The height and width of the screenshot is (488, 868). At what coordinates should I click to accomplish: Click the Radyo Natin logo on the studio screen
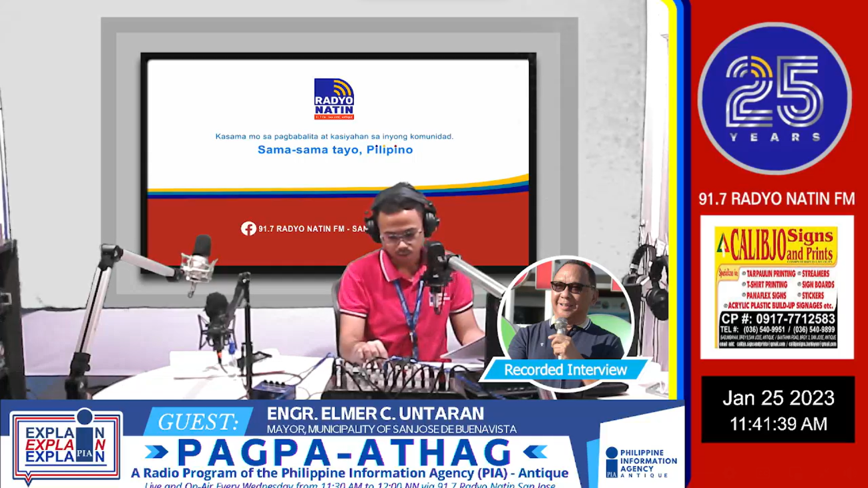click(334, 99)
